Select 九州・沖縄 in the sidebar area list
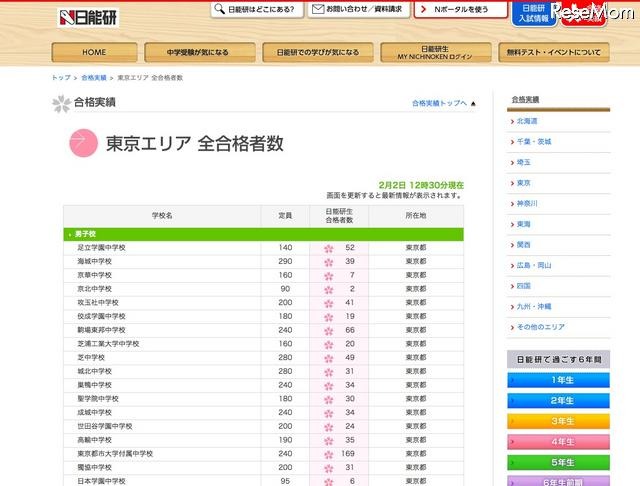Viewport: 640px width, 486px height. (x=534, y=306)
